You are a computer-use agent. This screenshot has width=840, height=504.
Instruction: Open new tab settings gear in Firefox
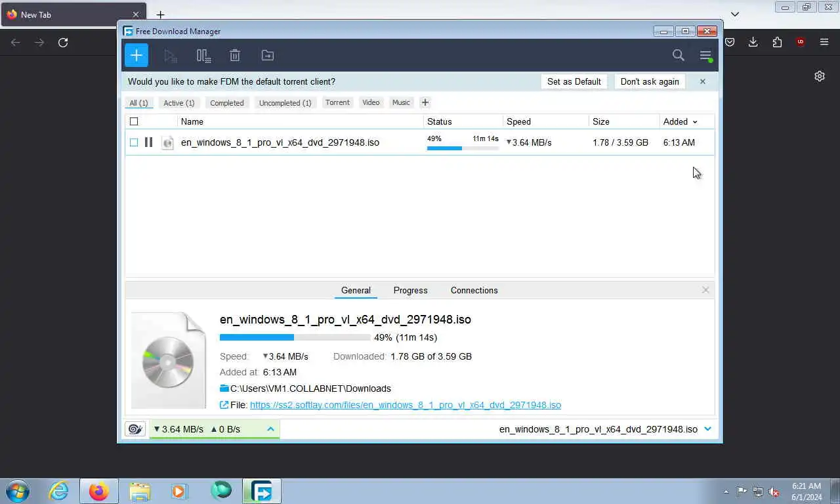pyautogui.click(x=820, y=76)
